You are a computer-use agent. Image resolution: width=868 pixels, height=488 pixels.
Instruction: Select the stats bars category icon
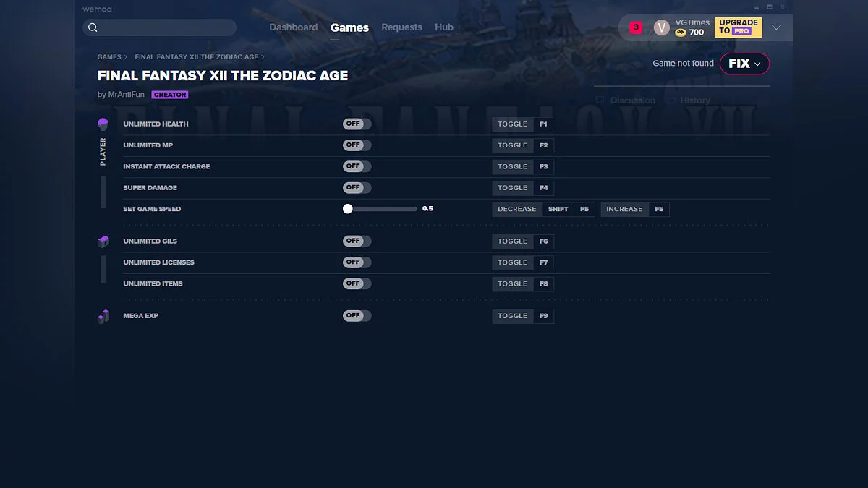click(103, 316)
